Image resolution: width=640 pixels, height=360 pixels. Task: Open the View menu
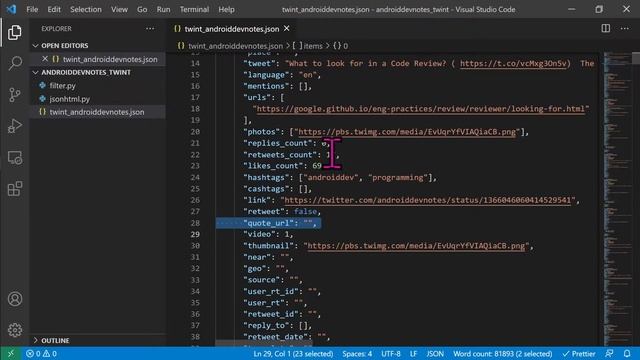(x=119, y=9)
